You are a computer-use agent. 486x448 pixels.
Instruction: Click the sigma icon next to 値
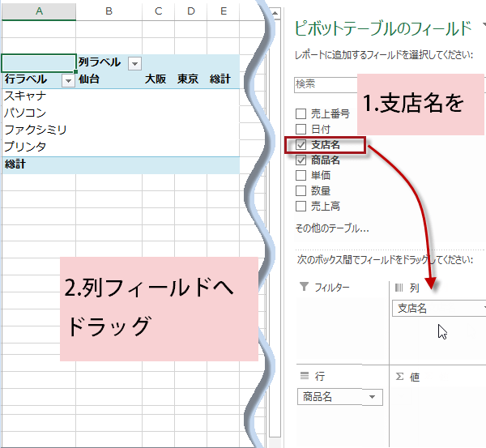coord(399,377)
